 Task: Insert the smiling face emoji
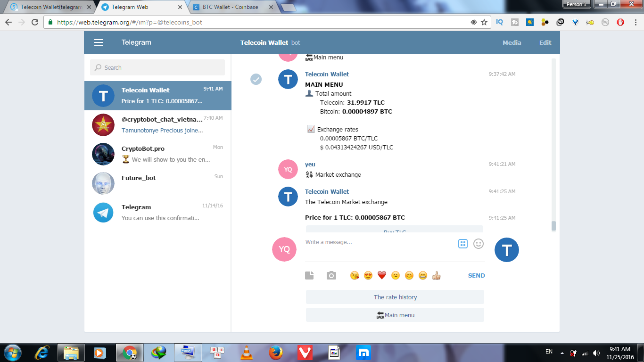click(409, 275)
